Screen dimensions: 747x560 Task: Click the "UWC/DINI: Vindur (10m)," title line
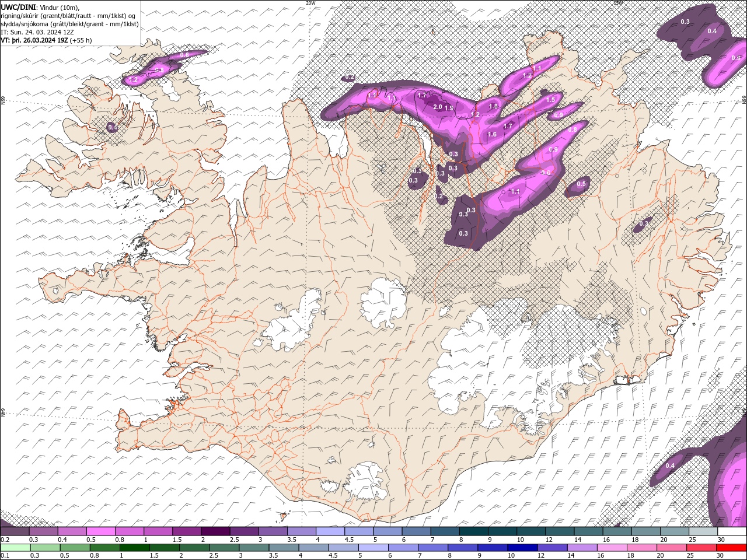40,7
